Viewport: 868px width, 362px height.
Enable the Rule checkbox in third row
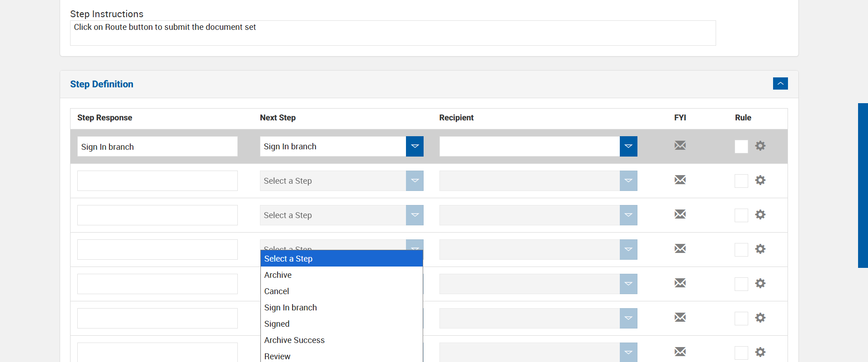tap(741, 215)
